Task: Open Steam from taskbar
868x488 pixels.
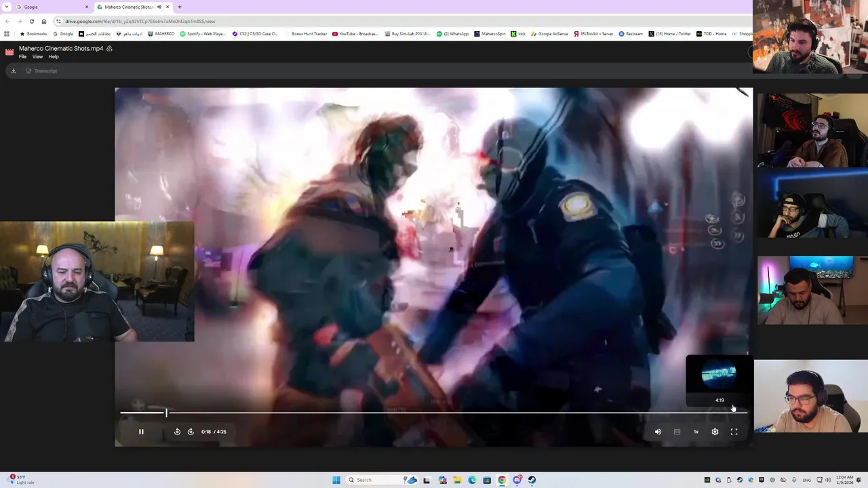Action: [532, 480]
